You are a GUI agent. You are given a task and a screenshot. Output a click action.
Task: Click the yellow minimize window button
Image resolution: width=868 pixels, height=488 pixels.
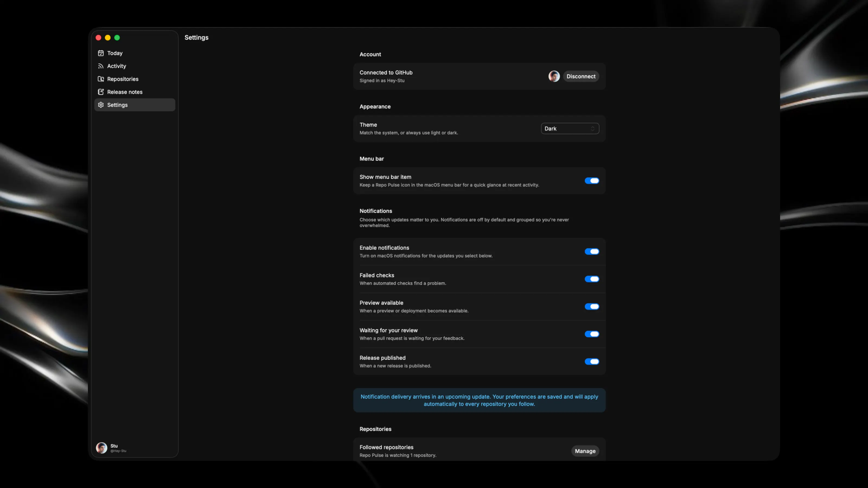coord(108,38)
